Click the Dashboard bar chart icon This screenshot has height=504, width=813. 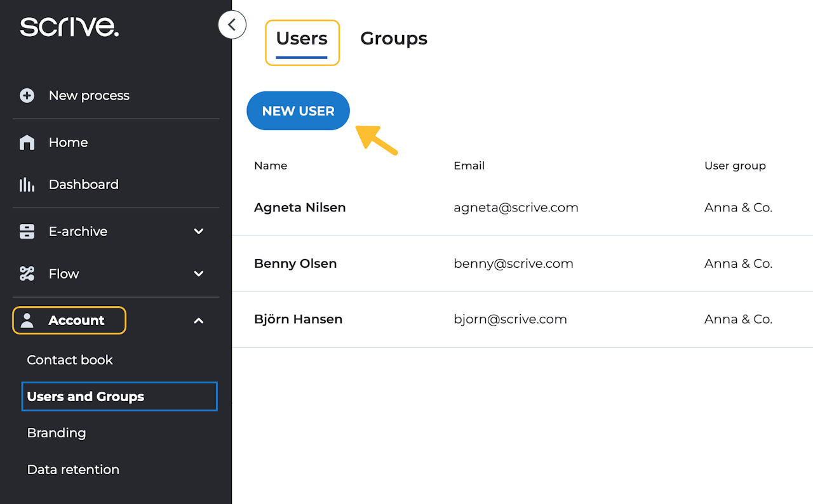[x=27, y=185]
